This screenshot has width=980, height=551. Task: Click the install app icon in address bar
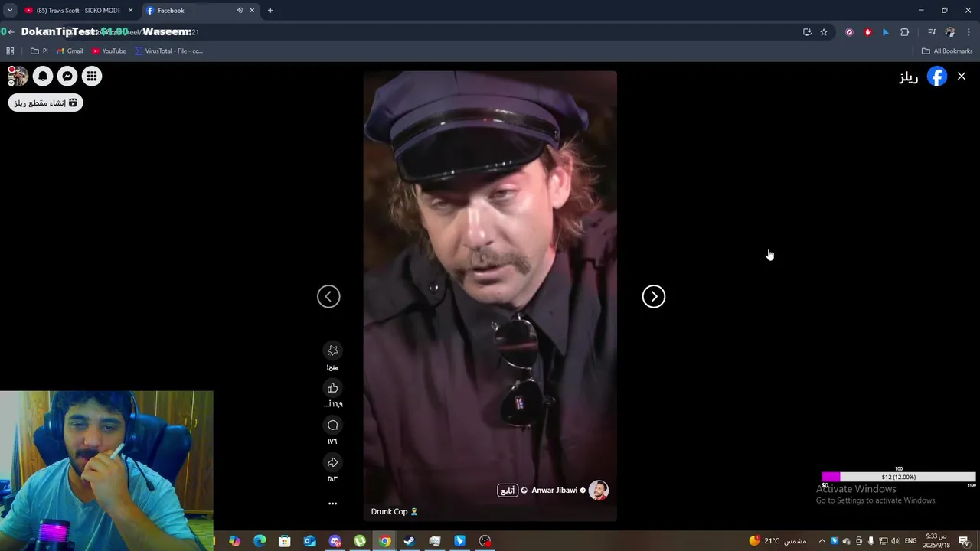[807, 32]
